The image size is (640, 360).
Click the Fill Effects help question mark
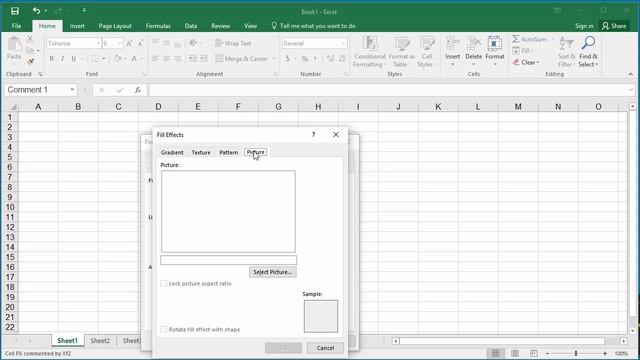coord(313,134)
